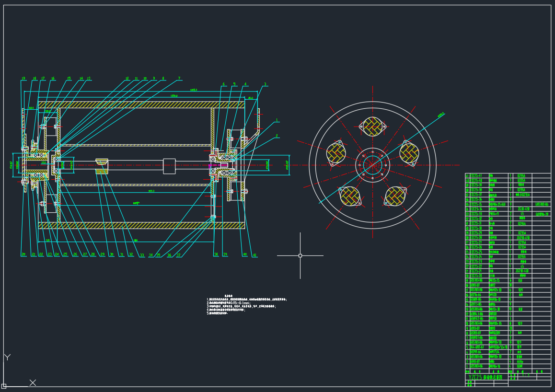Select the GB5783-86 remark in row 35
Viewport: 555px width, 392px height.
point(542,204)
